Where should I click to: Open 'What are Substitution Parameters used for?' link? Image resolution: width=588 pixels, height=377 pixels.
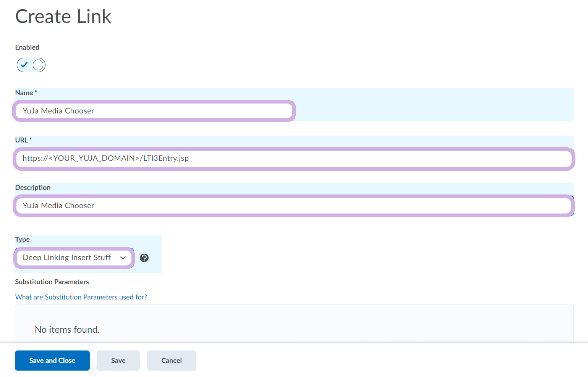(x=81, y=297)
